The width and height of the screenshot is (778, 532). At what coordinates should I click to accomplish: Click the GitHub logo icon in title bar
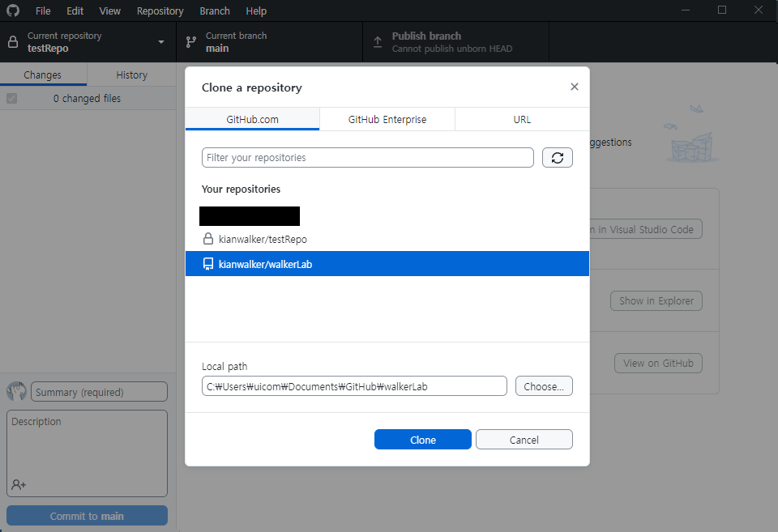13,11
